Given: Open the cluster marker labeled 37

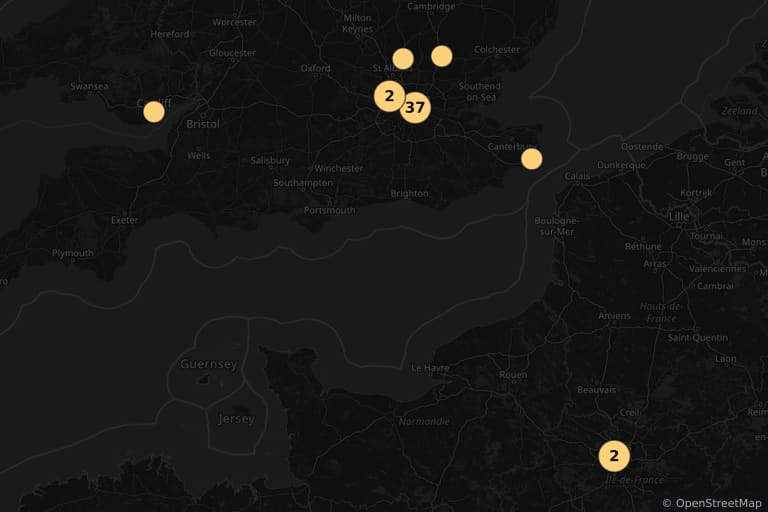Looking at the screenshot, I should tap(415, 107).
